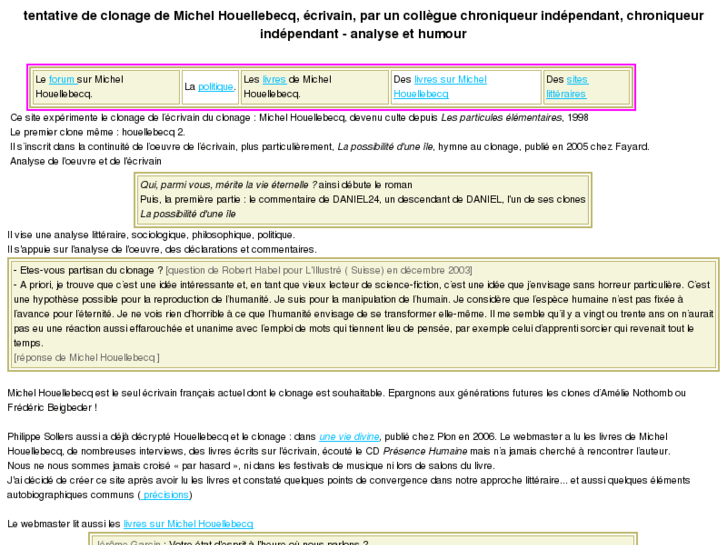The height and width of the screenshot is (545, 727).
Task: Open the 'sites littéraires' link
Action: click(567, 87)
